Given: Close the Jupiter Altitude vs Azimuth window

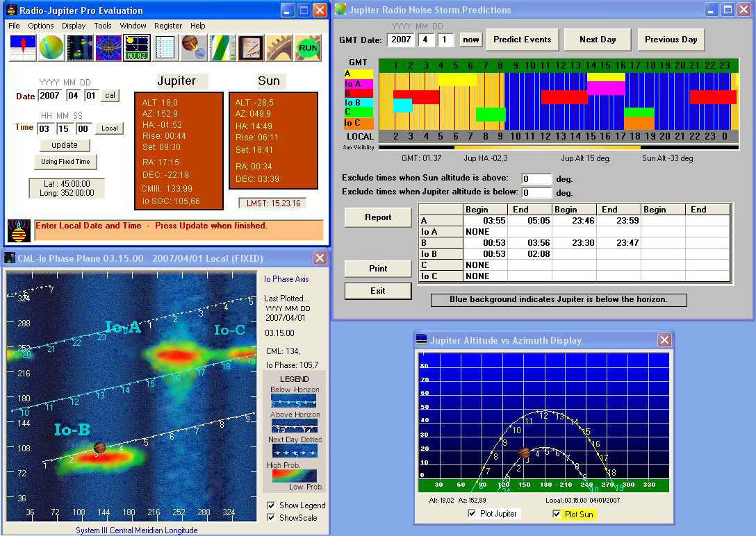Looking at the screenshot, I should coord(664,340).
